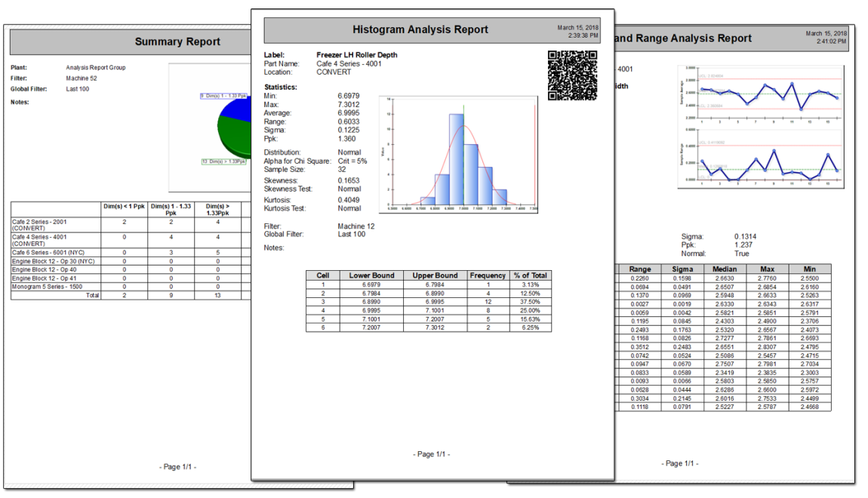This screenshot has height=498, width=868.
Task: Click 'Page 1/1' footer on Histogram report
Action: 432,454
